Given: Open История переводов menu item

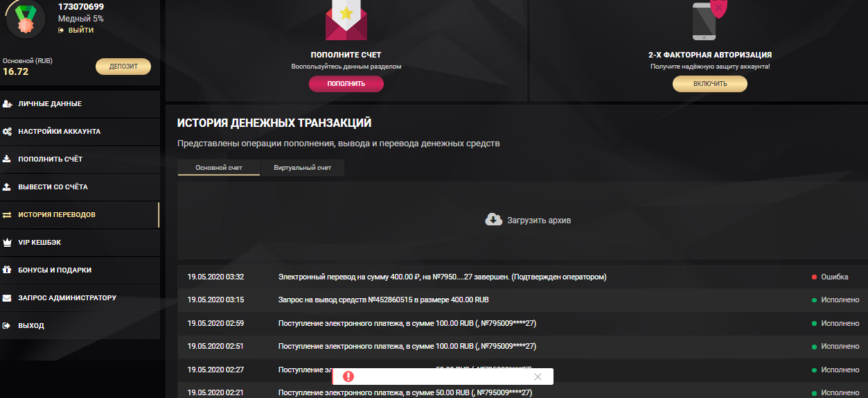Looking at the screenshot, I should pos(80,215).
